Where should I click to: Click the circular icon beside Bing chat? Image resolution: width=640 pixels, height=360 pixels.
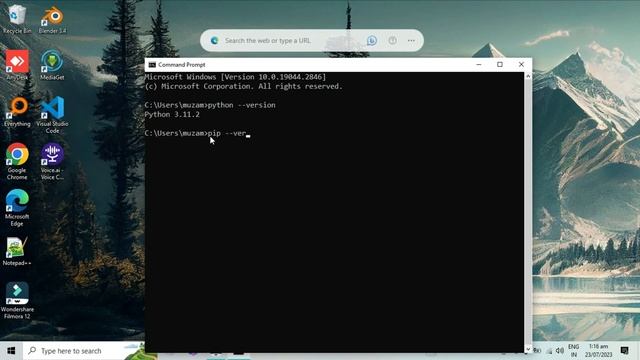pyautogui.click(x=392, y=40)
